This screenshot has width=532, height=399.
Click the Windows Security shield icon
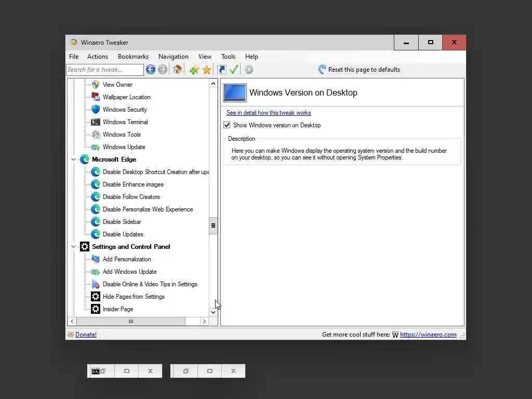[96, 109]
